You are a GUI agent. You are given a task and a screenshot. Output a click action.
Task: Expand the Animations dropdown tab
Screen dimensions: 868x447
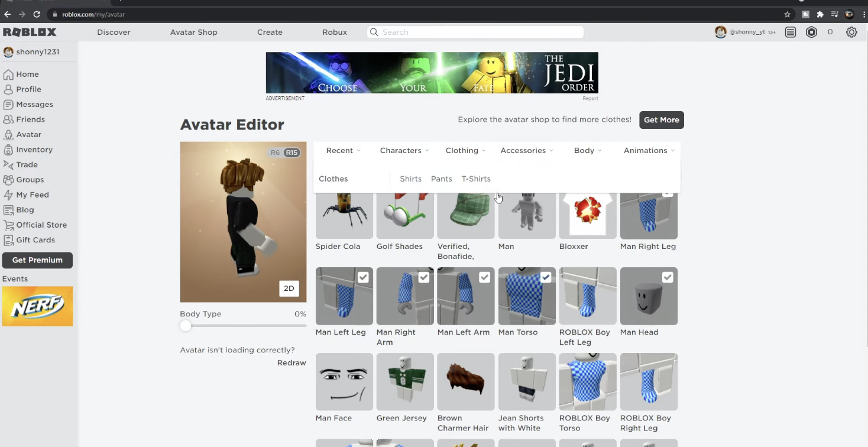tap(649, 151)
